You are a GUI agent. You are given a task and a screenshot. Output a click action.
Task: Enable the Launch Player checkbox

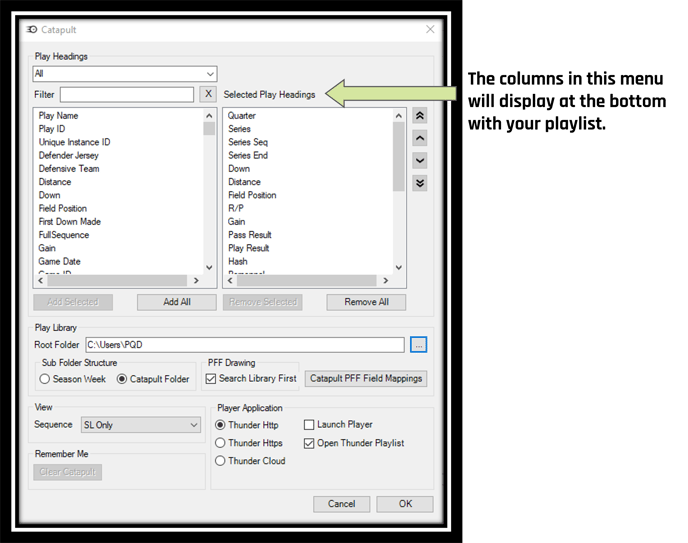[338, 425]
